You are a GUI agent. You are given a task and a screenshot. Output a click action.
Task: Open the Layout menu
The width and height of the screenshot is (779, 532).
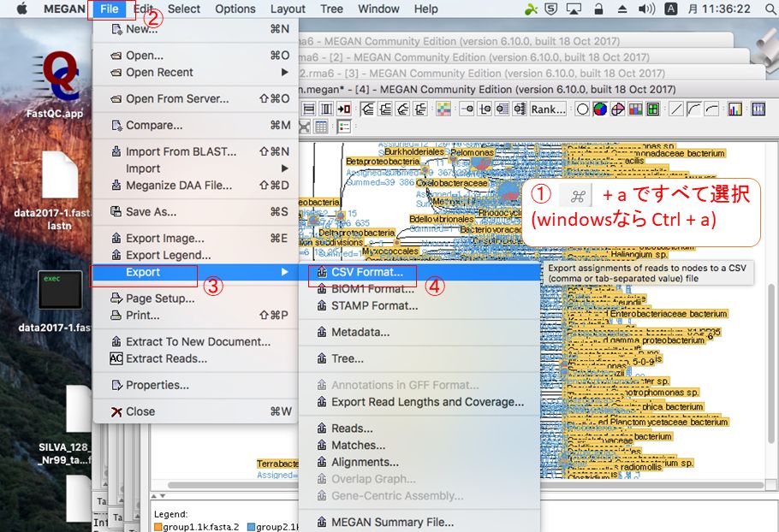288,9
